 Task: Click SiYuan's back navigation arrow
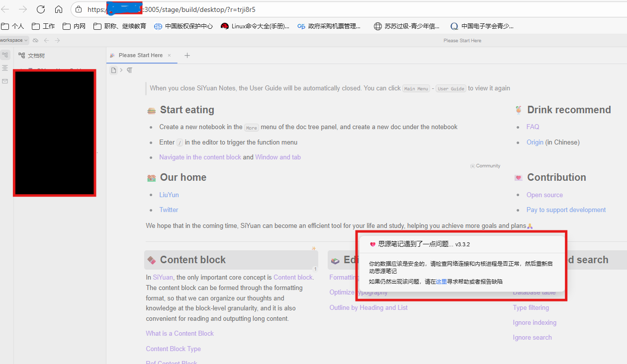tap(46, 40)
